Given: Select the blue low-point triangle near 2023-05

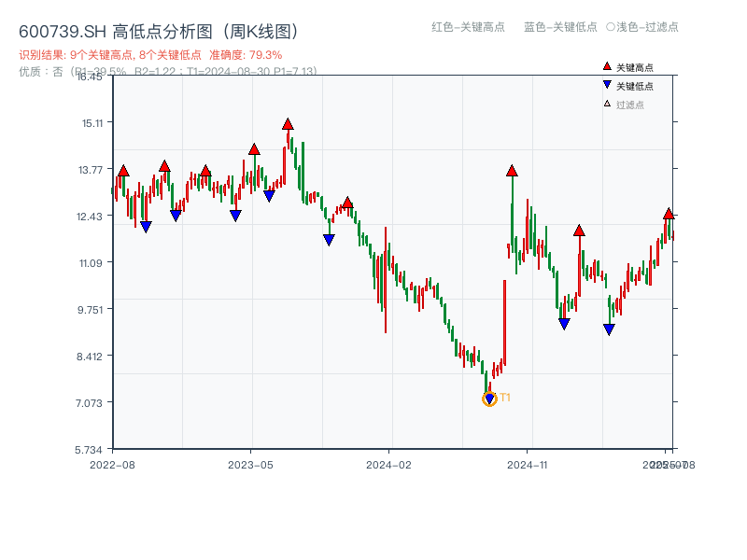Looking at the screenshot, I should (x=269, y=195).
